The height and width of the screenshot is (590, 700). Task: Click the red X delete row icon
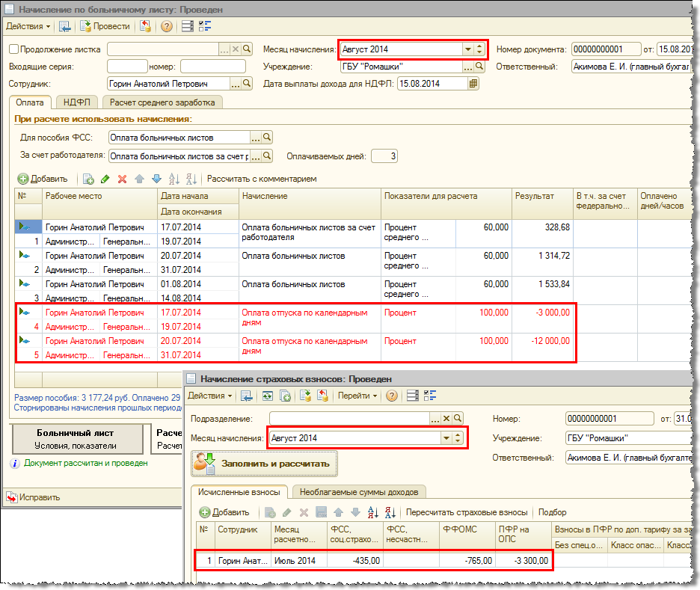click(x=122, y=179)
